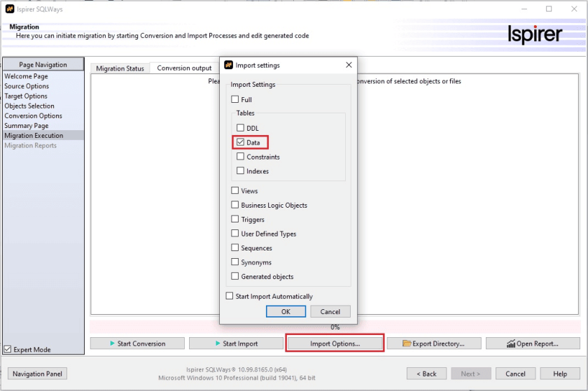Uncheck the Data checkbox under Tables
Screen dimensions: 588x391
(x=241, y=143)
